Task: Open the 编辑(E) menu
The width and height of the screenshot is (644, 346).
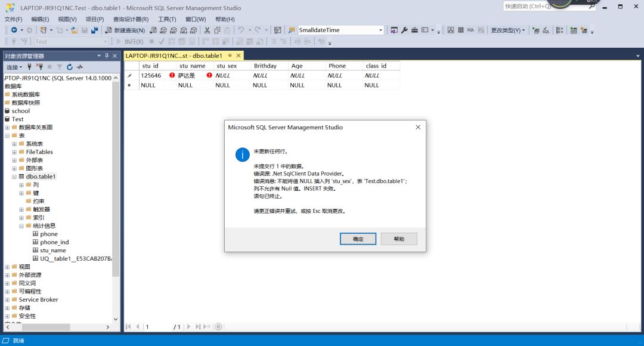Action: click(40, 19)
